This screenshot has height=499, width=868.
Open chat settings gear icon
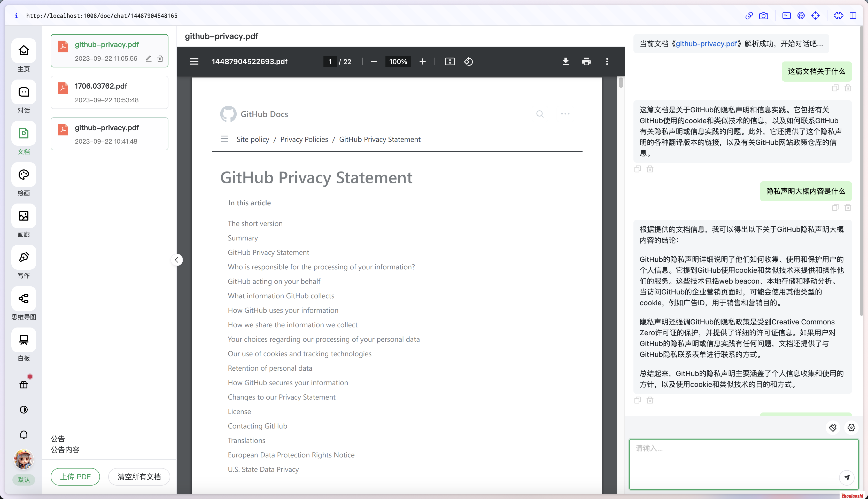click(x=851, y=428)
